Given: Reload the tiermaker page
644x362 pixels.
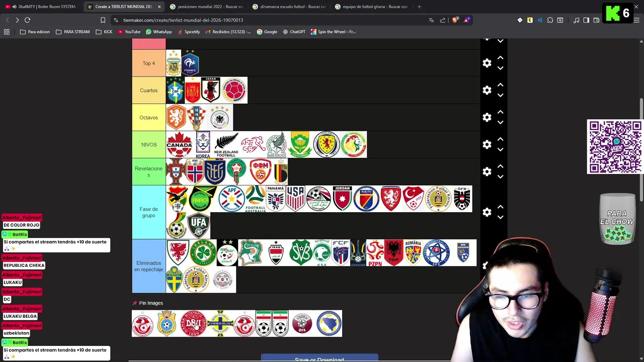Looking at the screenshot, I should tap(28, 20).
